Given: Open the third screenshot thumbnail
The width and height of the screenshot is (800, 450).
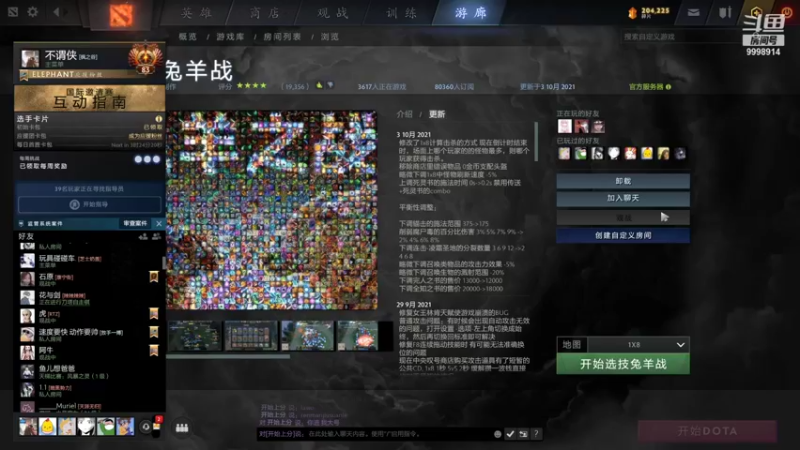Looking at the screenshot, I should click(307, 335).
